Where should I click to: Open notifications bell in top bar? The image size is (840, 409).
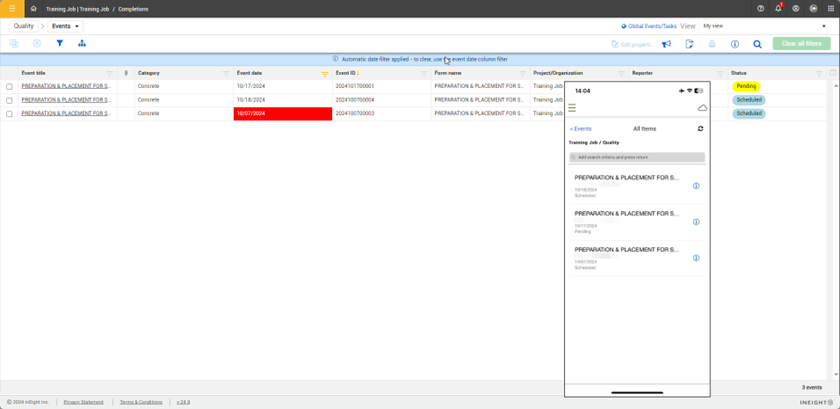(x=778, y=8)
